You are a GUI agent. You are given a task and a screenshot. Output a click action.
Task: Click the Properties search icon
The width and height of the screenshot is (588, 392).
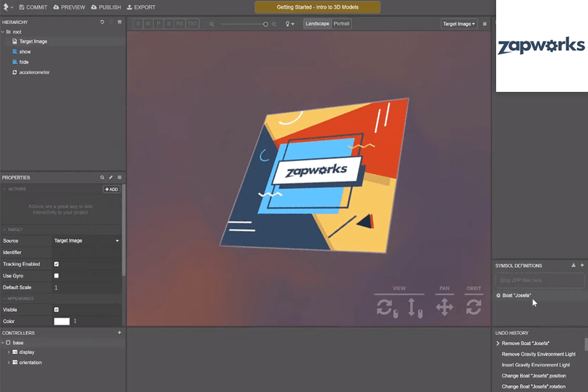coord(102,178)
